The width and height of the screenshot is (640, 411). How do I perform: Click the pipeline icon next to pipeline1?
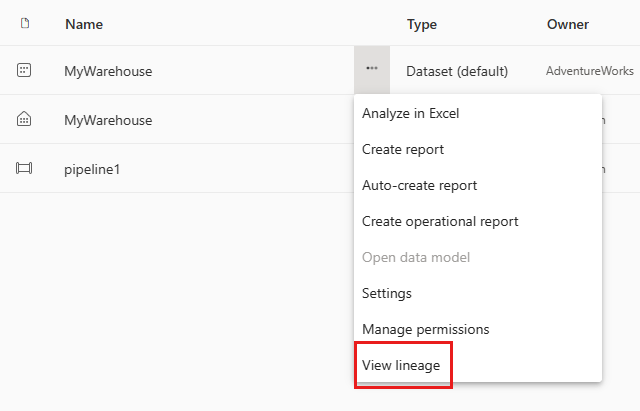click(x=25, y=169)
